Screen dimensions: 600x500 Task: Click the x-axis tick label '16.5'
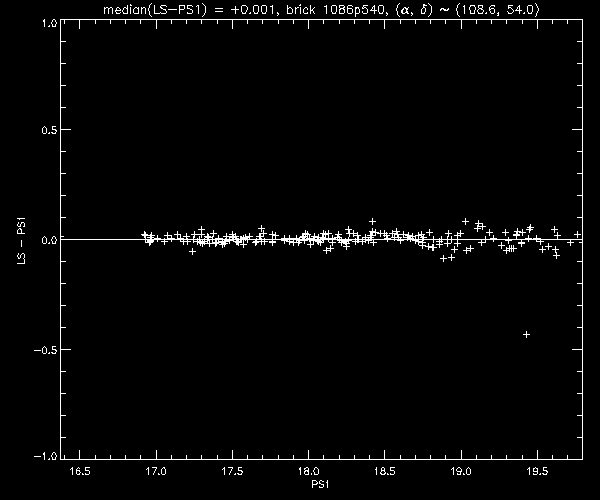[x=80, y=471]
